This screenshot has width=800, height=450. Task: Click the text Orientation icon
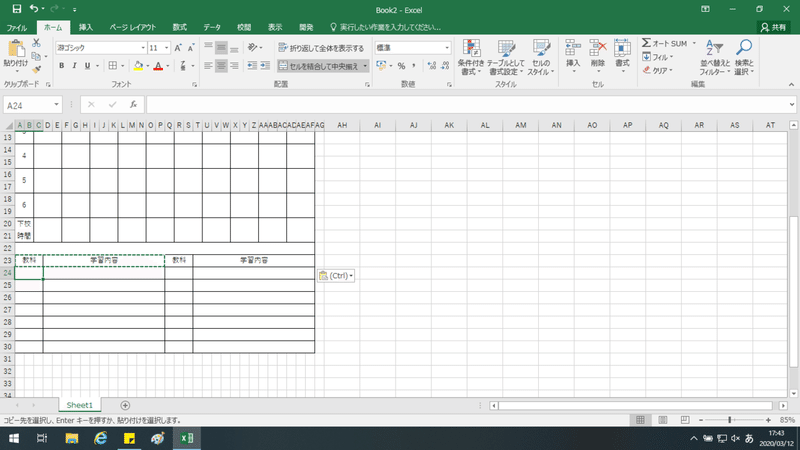[x=253, y=48]
